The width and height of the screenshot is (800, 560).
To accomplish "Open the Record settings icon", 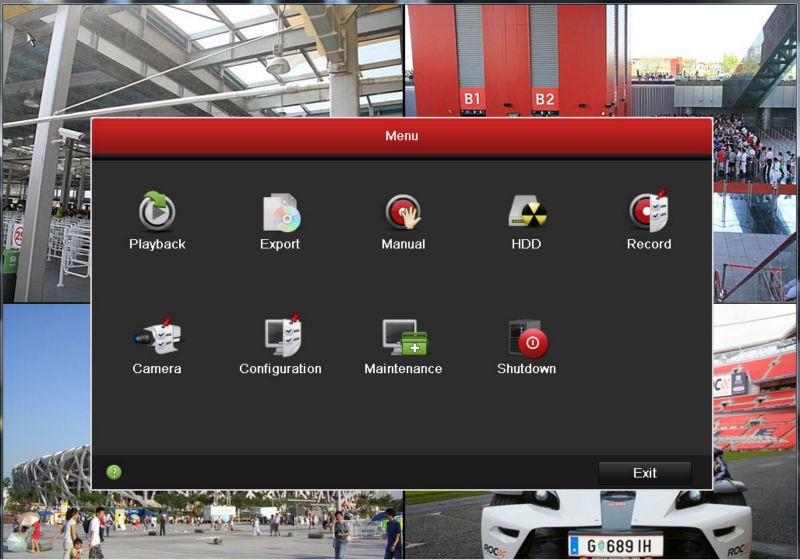I will point(648,210).
